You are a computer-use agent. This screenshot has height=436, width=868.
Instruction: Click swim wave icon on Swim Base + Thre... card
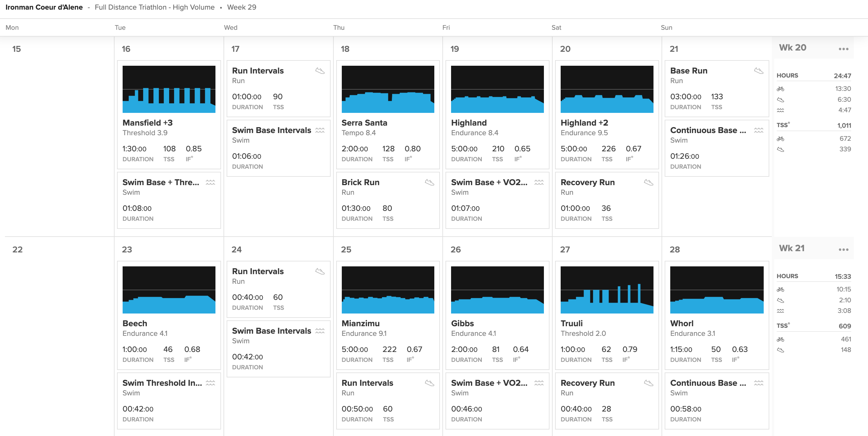pyautogui.click(x=210, y=182)
